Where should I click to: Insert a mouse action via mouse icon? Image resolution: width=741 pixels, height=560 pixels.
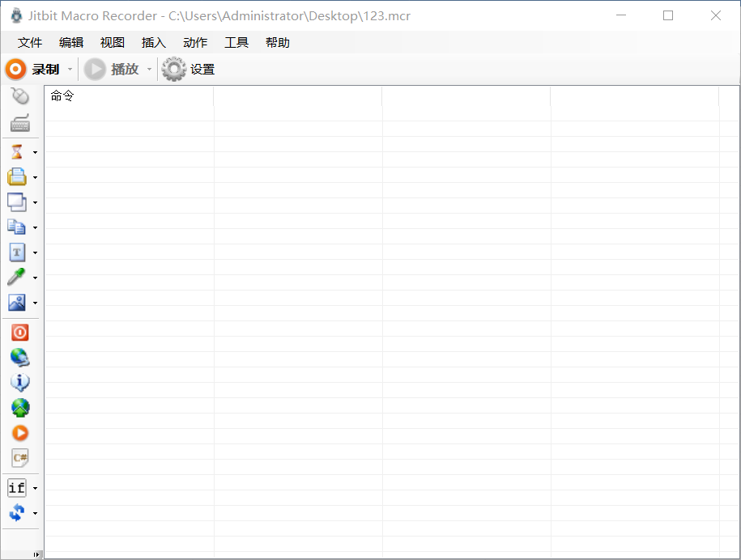click(x=20, y=96)
